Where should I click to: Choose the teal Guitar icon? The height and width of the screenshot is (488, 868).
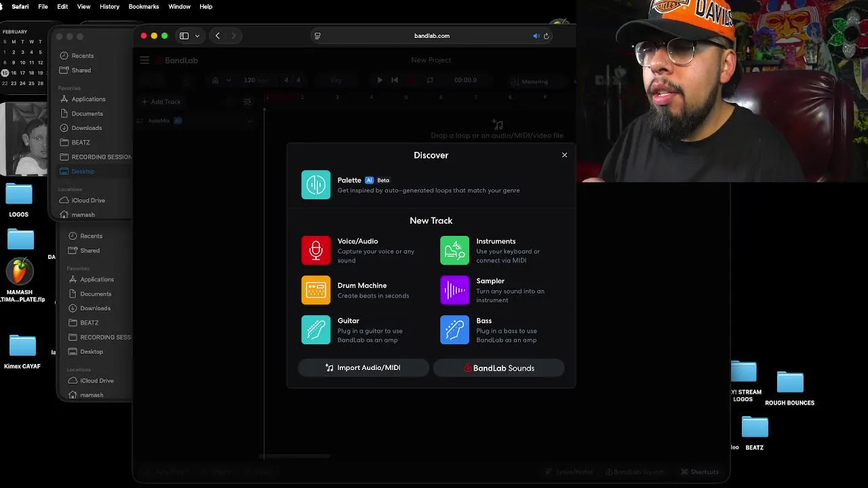pyautogui.click(x=316, y=329)
